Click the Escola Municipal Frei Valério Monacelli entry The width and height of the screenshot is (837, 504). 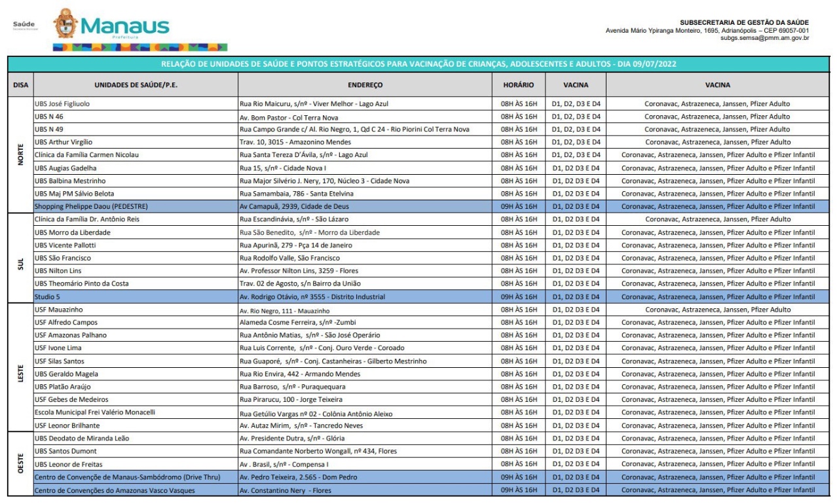point(104,412)
